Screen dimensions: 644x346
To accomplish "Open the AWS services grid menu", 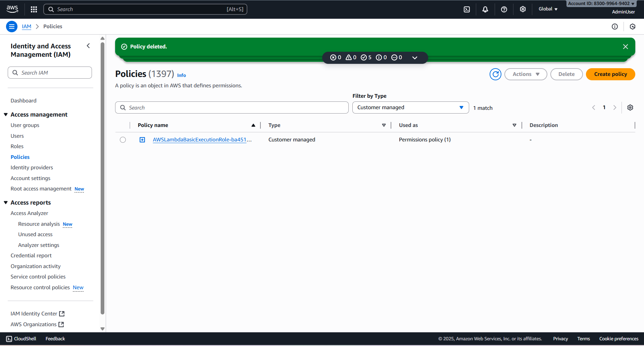I will tap(34, 9).
